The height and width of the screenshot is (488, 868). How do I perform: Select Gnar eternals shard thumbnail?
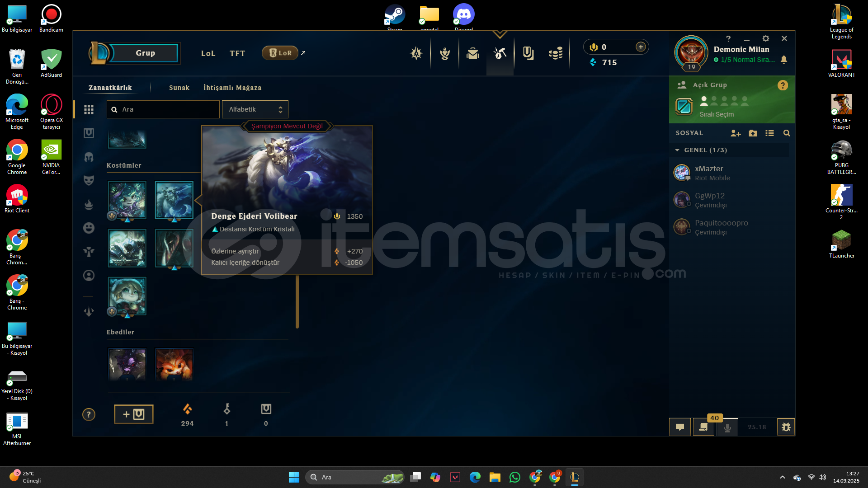click(x=174, y=364)
